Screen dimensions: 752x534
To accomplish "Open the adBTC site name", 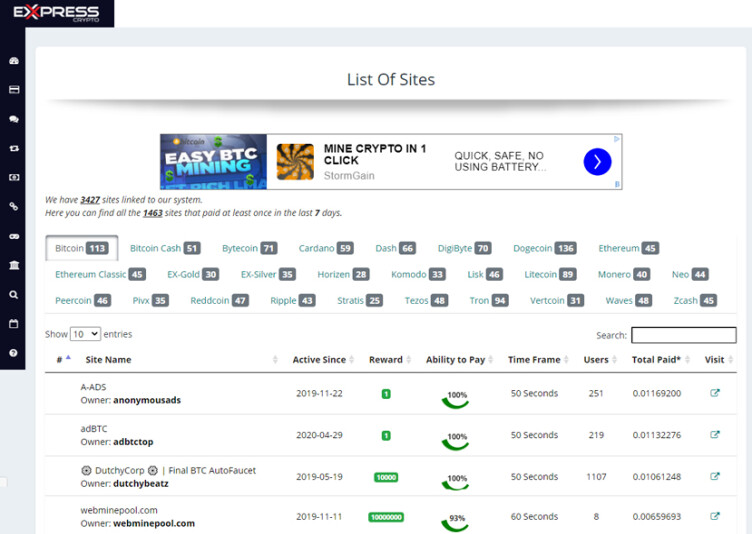I will pyautogui.click(x=94, y=428).
